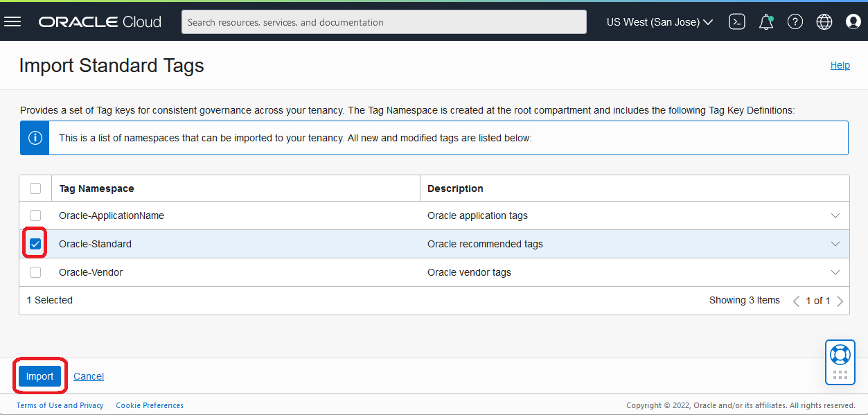
Task: Click the search resources field
Action: [x=384, y=21]
